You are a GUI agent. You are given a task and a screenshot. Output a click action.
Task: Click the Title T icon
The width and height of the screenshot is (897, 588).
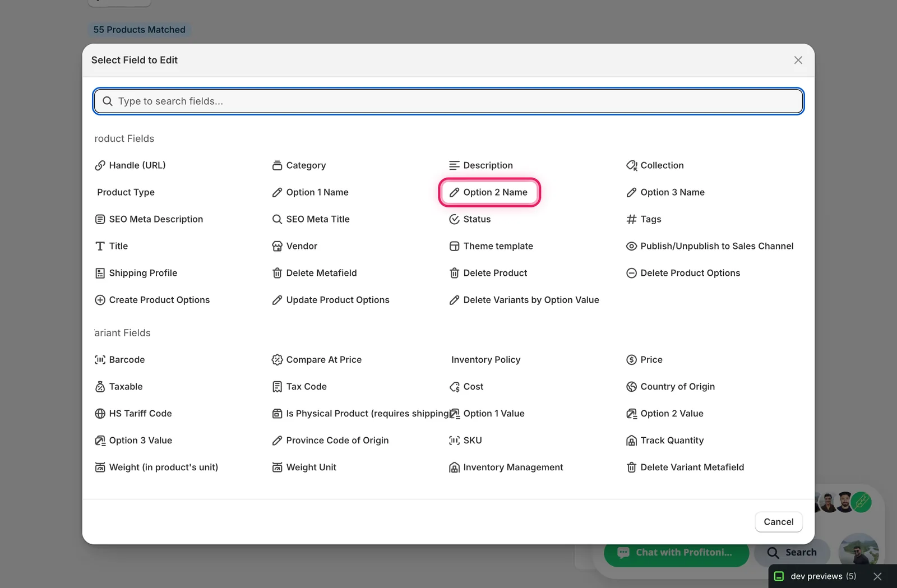(x=100, y=246)
